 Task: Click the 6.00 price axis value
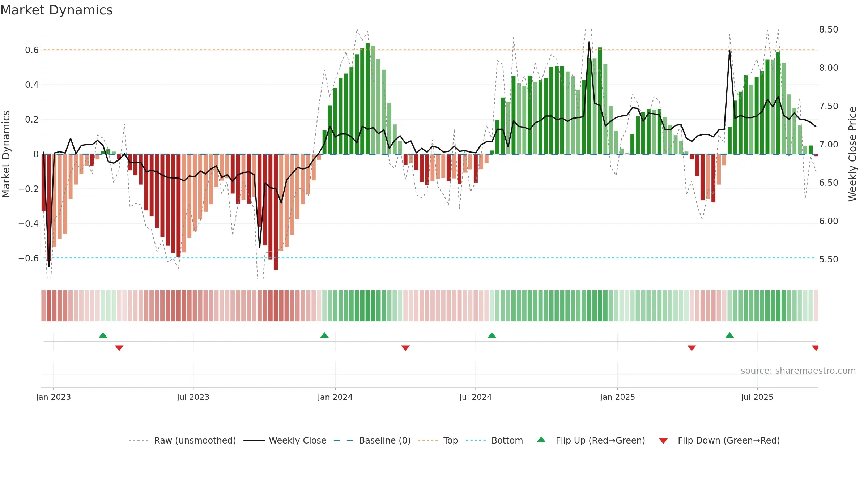click(829, 221)
